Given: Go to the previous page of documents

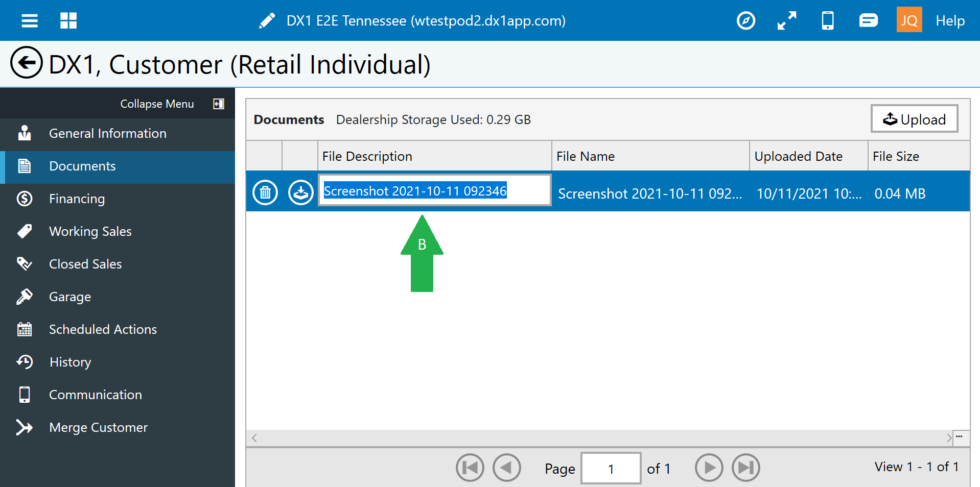Looking at the screenshot, I should [507, 468].
